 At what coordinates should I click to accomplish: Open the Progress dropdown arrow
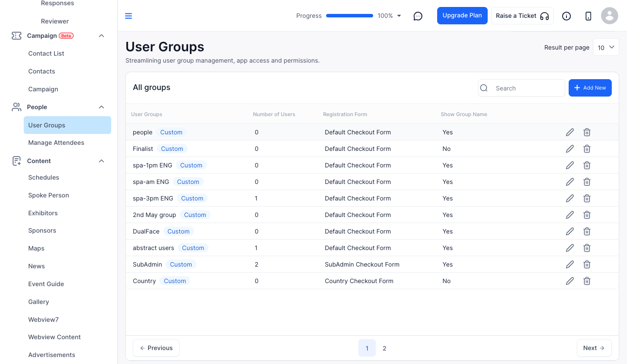pyautogui.click(x=399, y=16)
